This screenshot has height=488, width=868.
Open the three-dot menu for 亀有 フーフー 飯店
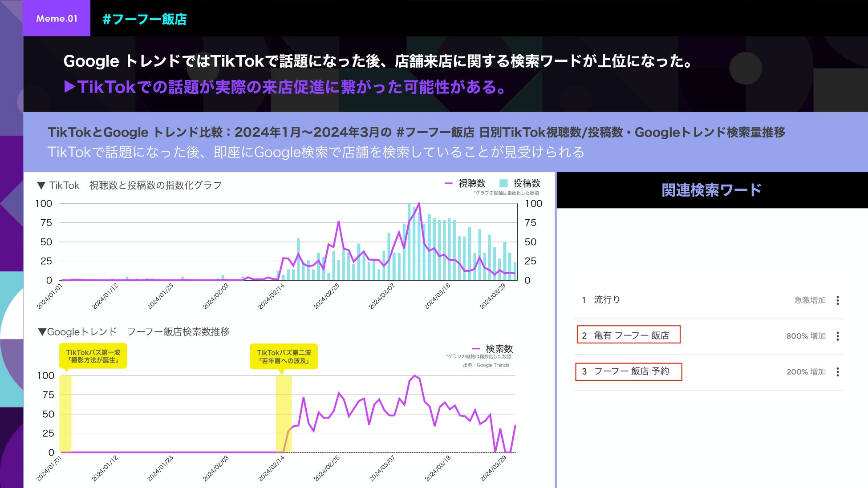[838, 336]
